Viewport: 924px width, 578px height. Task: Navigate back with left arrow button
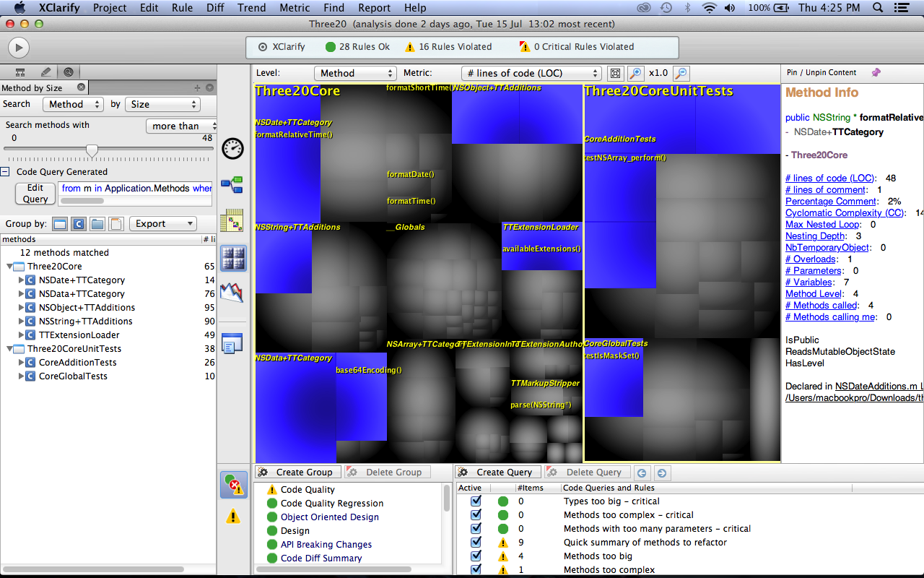(642, 473)
